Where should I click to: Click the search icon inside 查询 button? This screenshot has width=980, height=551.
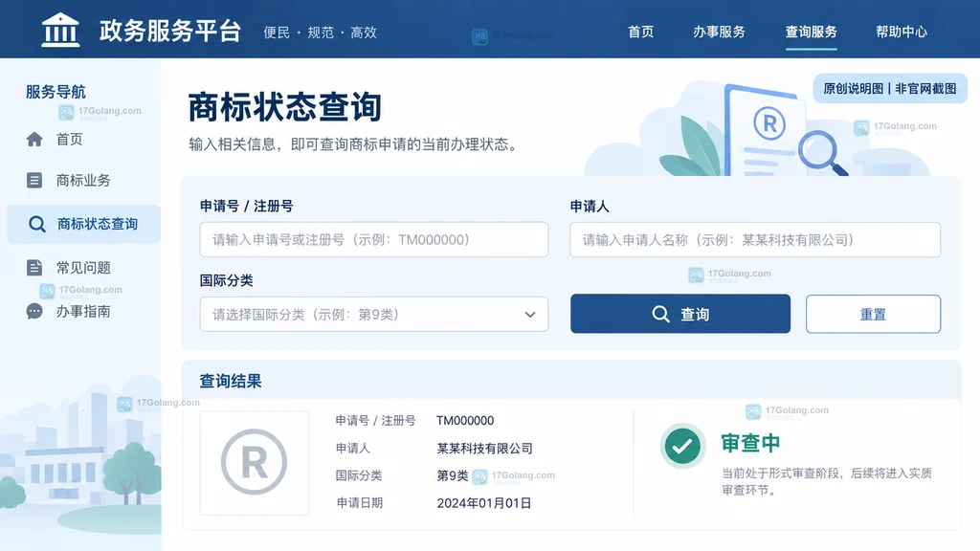[x=660, y=314]
